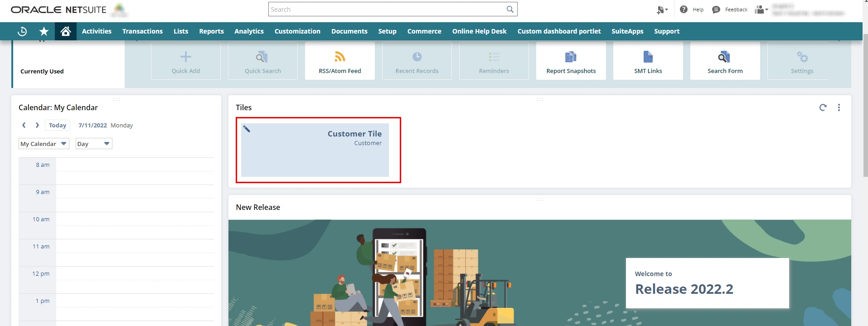Refresh the Tiles portlet
The image size is (868, 326).
[823, 107]
